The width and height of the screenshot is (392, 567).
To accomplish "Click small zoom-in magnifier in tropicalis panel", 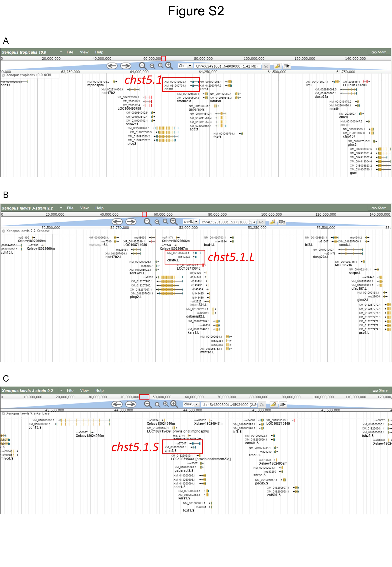I will tap(160, 66).
